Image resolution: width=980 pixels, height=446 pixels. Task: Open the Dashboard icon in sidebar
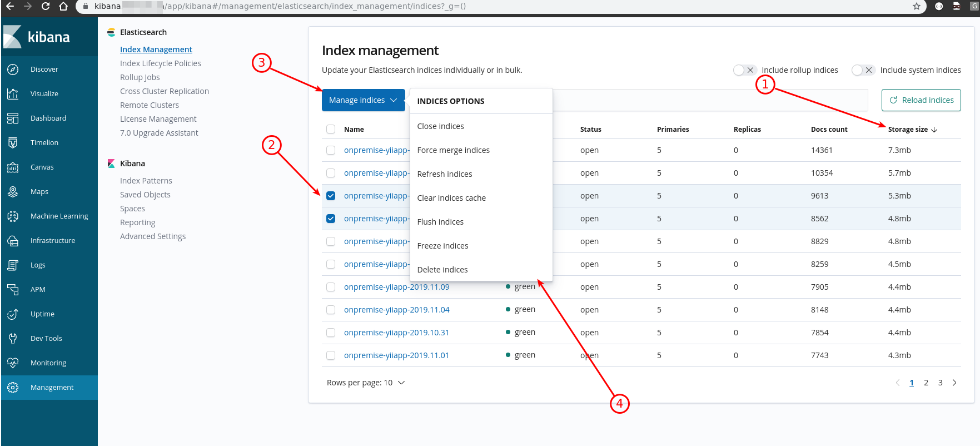tap(13, 118)
